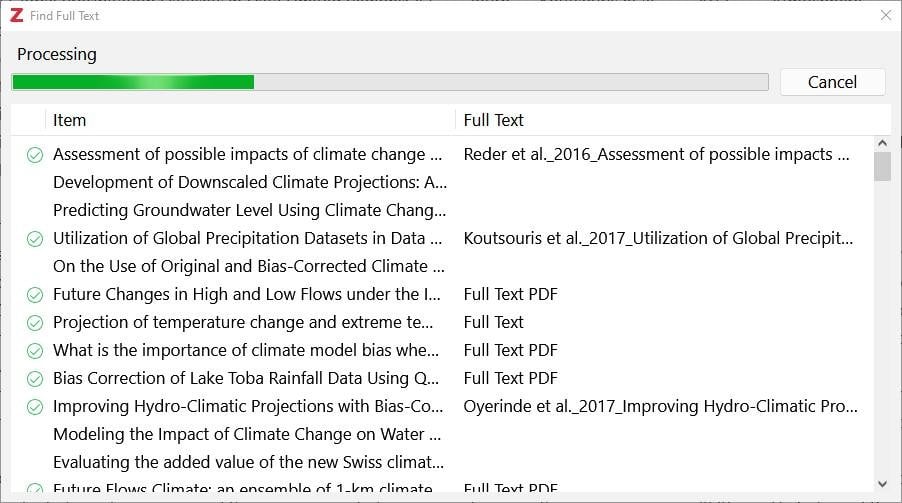
Task: Click the Zotero logo icon in title bar
Action: coord(17,16)
